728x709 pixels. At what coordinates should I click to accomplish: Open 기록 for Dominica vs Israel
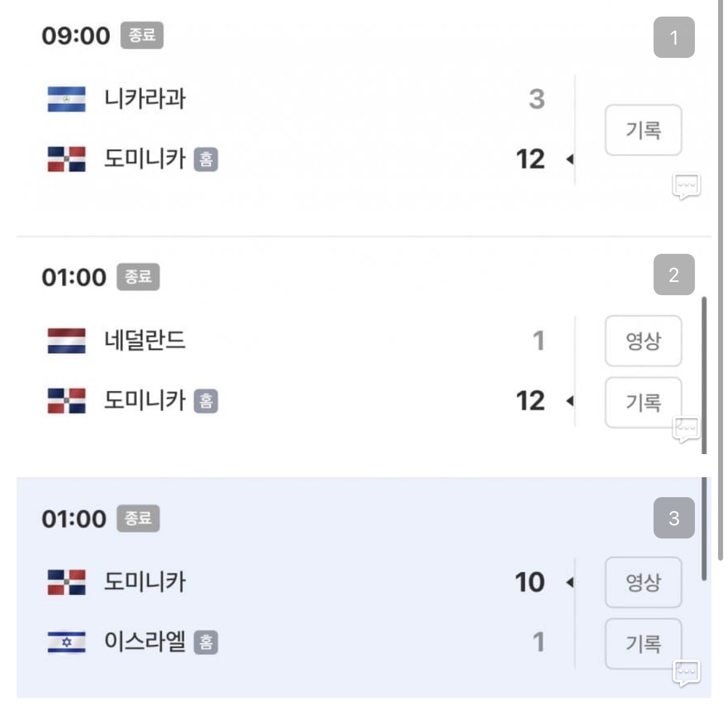pyautogui.click(x=643, y=642)
